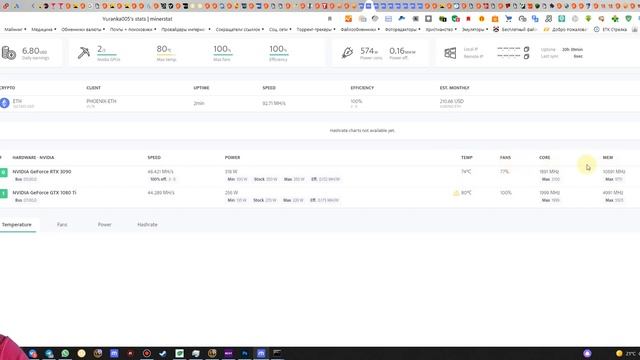Open the Христианство bookmarks folder
The width and height of the screenshot is (640, 360).
click(441, 29)
